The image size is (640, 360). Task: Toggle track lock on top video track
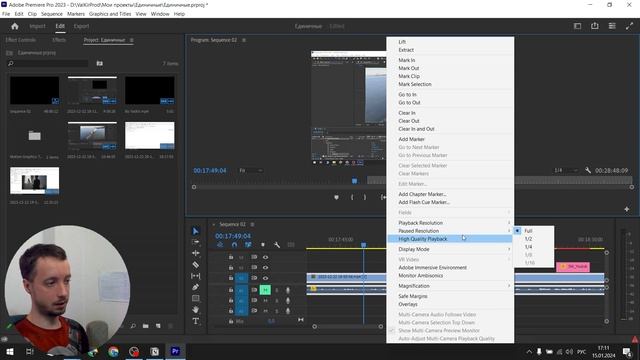pos(231,257)
